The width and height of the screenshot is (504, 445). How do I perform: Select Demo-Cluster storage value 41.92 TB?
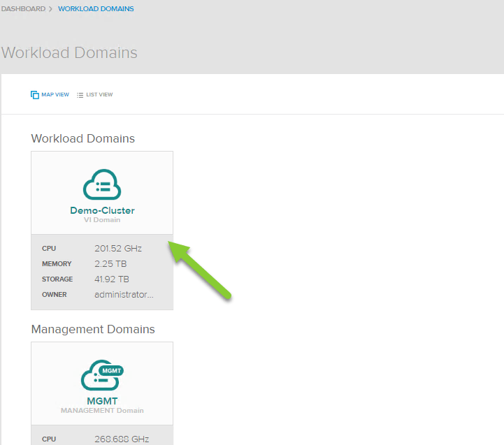[x=112, y=279]
